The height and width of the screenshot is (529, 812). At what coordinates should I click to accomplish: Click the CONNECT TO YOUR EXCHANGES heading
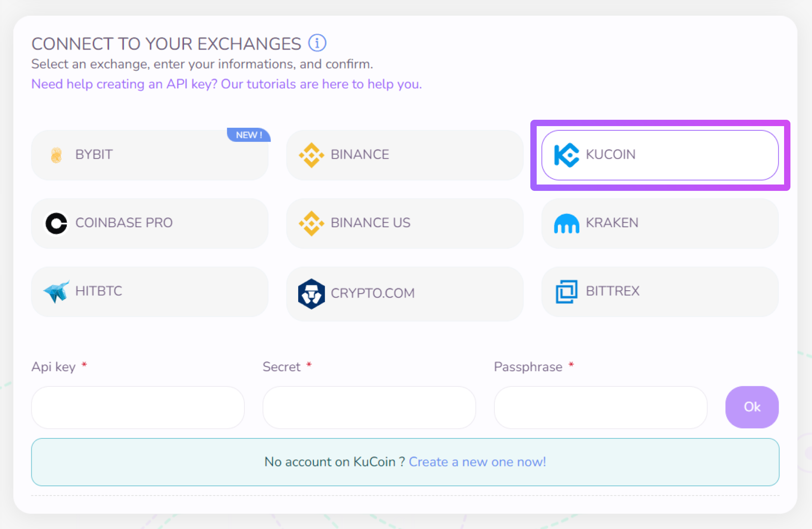click(166, 44)
